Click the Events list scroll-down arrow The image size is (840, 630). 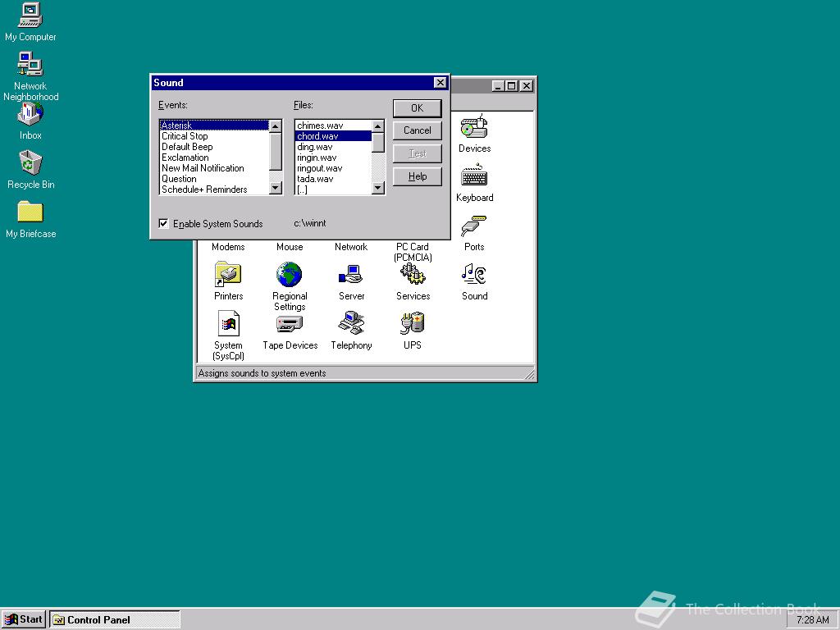point(276,188)
